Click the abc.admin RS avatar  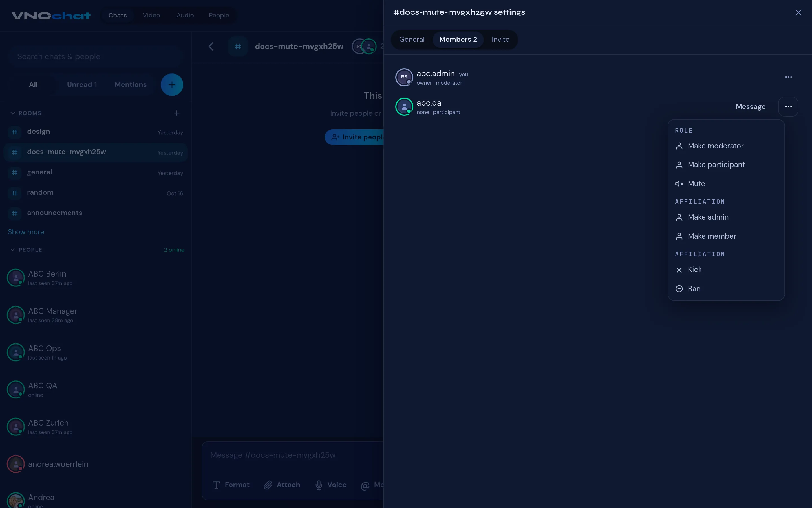tap(404, 77)
